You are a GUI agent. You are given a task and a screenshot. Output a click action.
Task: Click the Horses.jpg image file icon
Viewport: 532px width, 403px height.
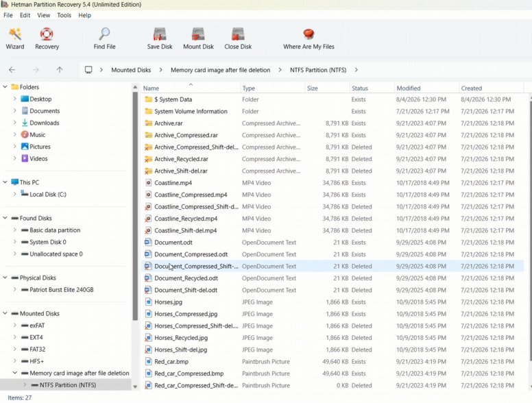point(148,302)
